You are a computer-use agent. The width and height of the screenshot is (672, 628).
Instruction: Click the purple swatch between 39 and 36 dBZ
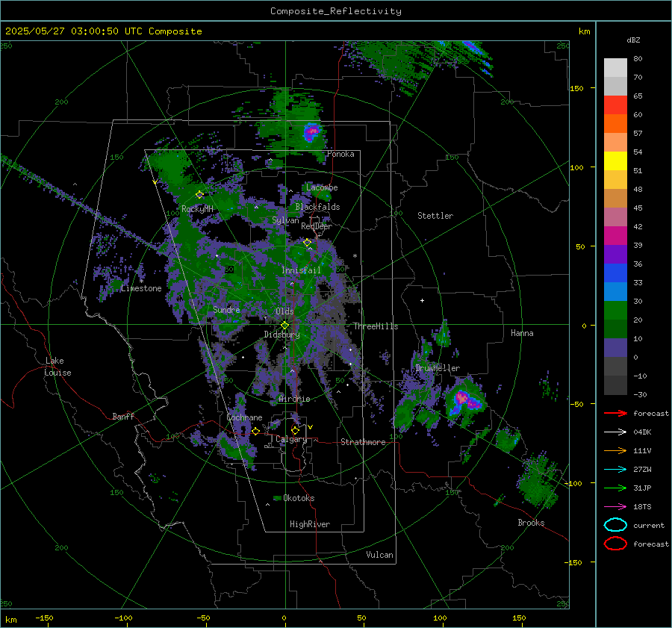(x=615, y=254)
